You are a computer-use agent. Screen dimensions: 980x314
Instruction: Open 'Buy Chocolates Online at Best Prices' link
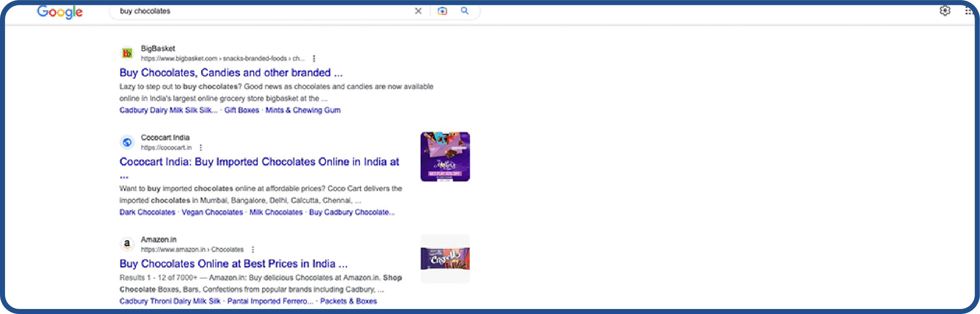tap(233, 264)
